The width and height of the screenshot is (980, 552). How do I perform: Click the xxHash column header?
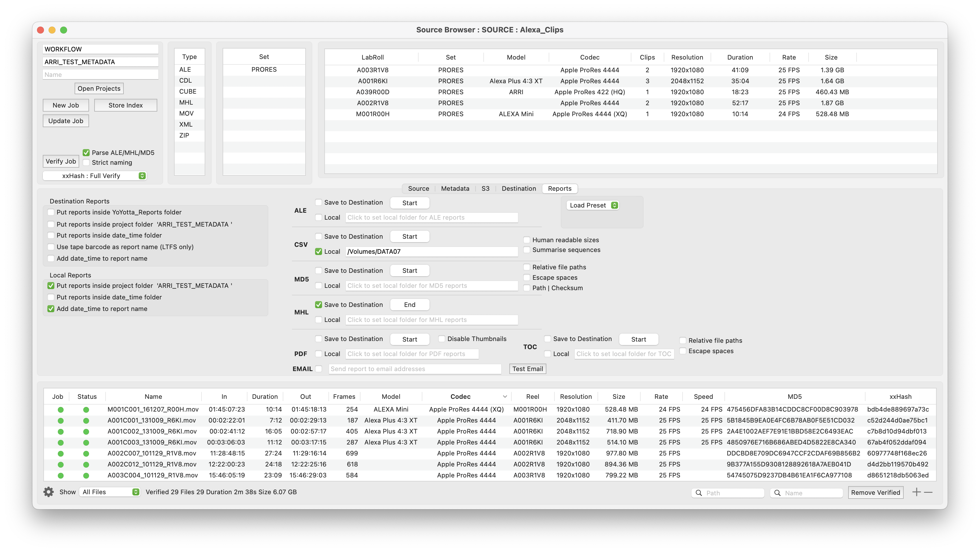click(x=900, y=397)
